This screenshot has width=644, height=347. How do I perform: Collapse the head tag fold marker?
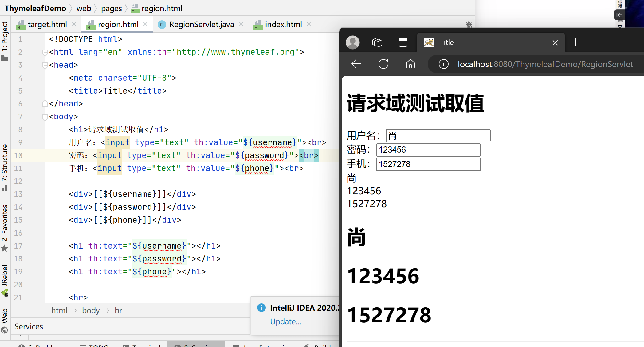tap(45, 65)
